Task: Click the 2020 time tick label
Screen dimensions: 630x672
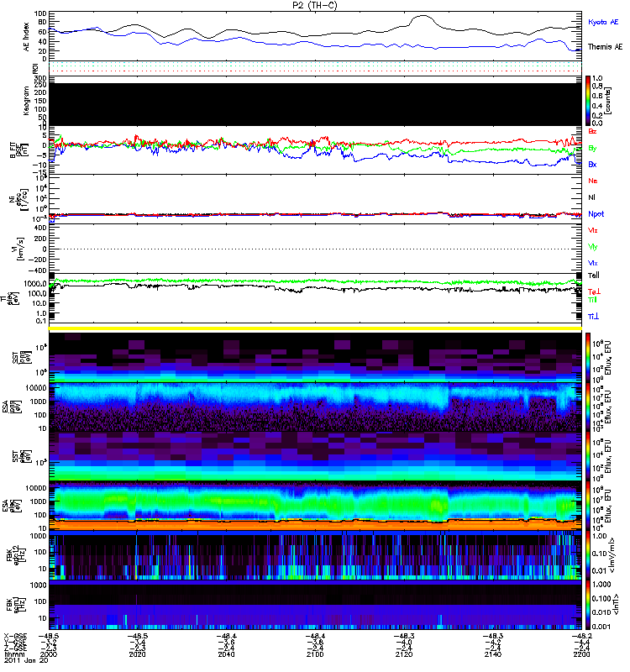Action: pos(137,654)
